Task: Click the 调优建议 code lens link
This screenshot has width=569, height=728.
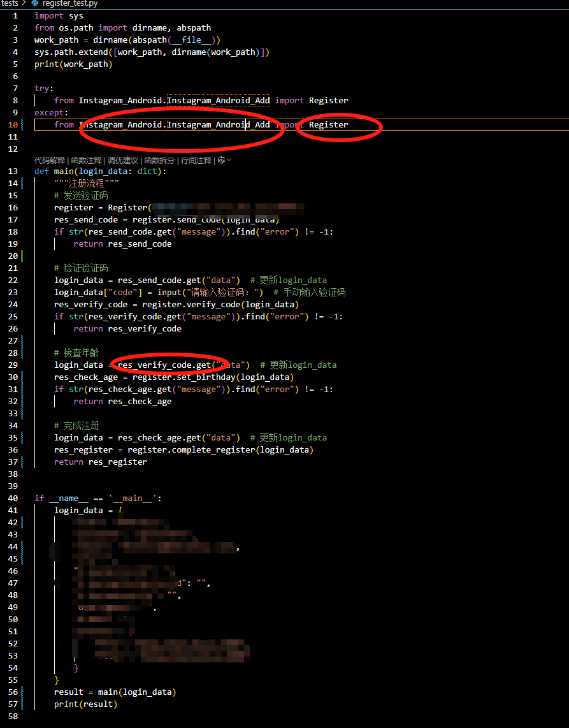Action: pos(123,160)
